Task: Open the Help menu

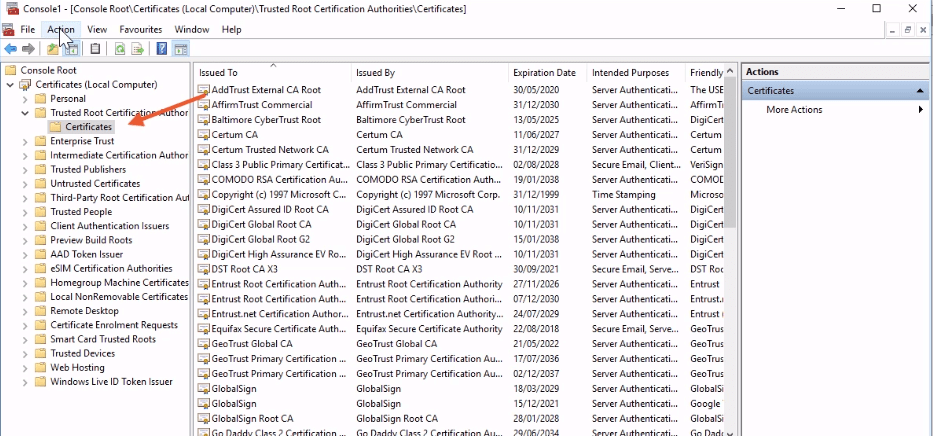Action: click(231, 29)
